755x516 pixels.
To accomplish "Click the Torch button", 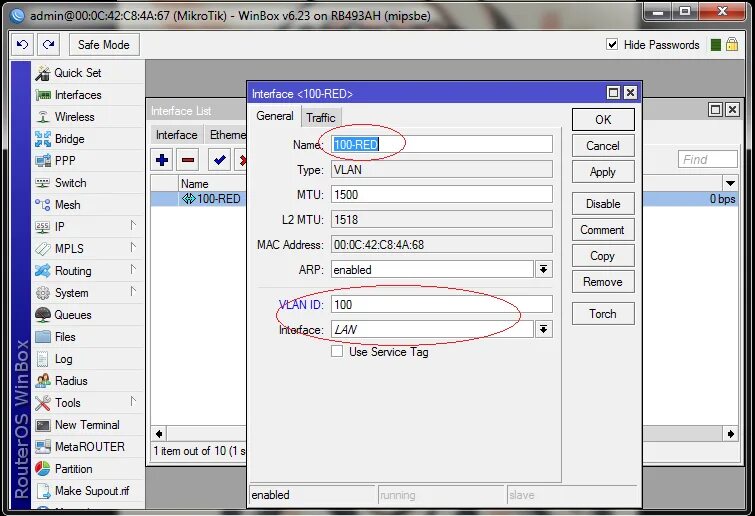I will [x=603, y=314].
